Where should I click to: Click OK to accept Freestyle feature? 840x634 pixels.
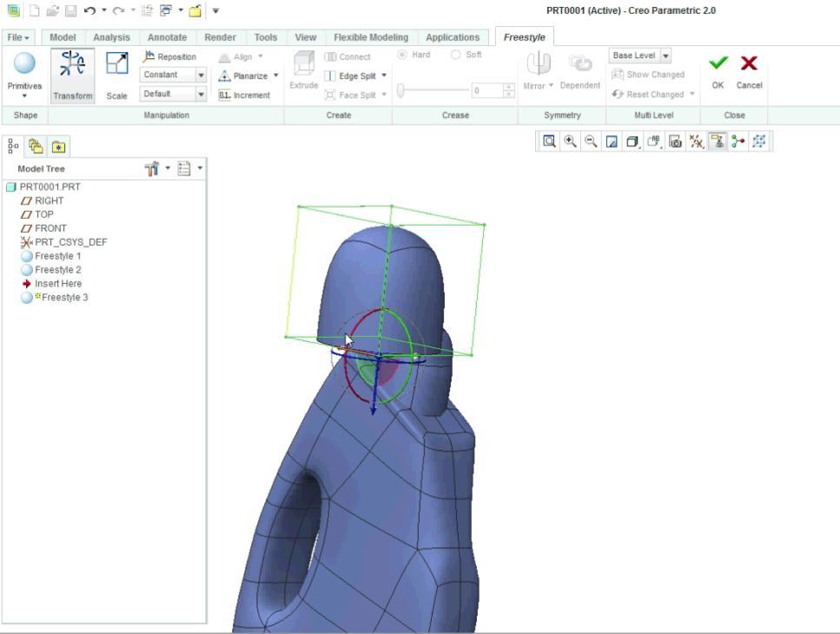click(x=718, y=72)
